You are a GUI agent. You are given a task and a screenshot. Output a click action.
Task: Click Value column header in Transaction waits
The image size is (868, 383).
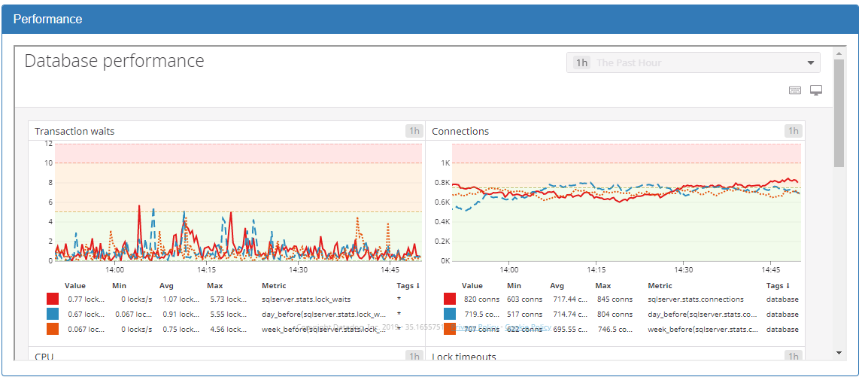click(75, 286)
